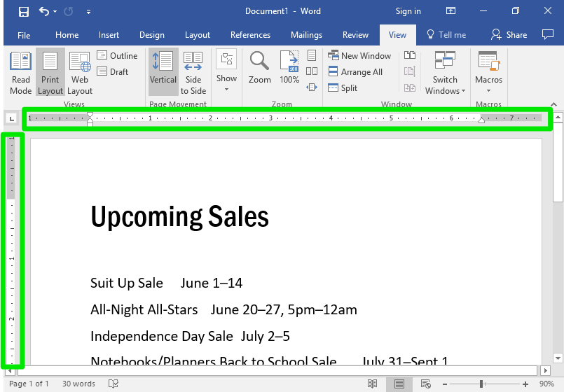Viewport: 564px width, 392px height.
Task: Enable Side to Side page movement
Action: click(193, 72)
